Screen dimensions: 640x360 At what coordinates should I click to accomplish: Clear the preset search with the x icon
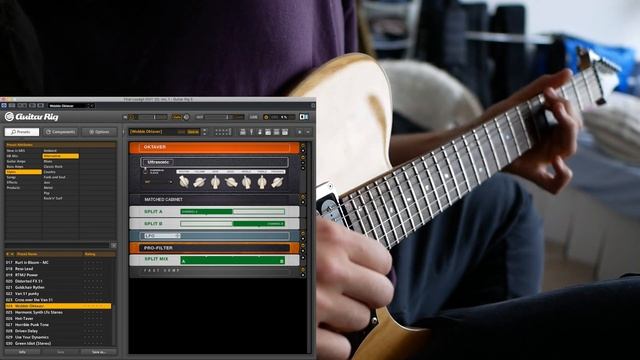pyautogui.click(x=113, y=245)
